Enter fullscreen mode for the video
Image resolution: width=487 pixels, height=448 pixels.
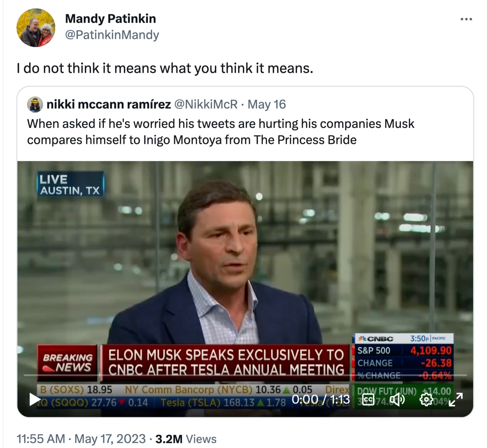(455, 399)
